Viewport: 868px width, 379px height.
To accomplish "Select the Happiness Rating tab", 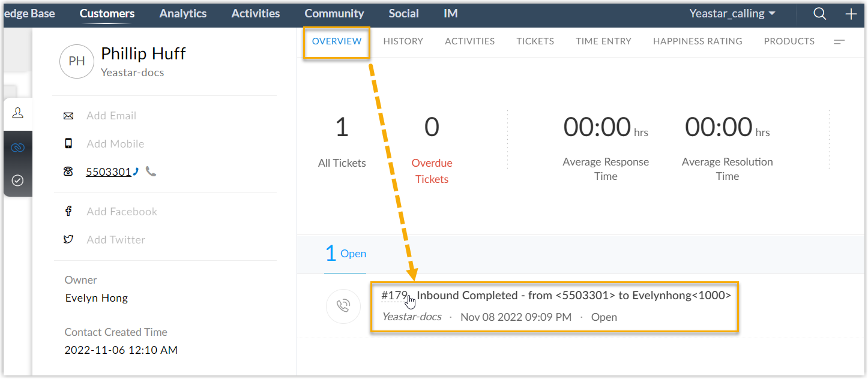I will [x=698, y=41].
